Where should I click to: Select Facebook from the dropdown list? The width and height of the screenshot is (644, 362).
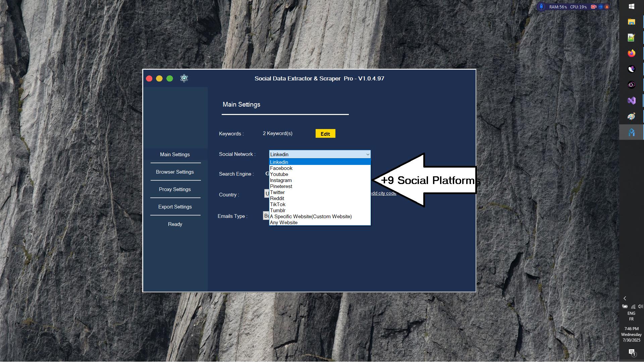coord(281,168)
